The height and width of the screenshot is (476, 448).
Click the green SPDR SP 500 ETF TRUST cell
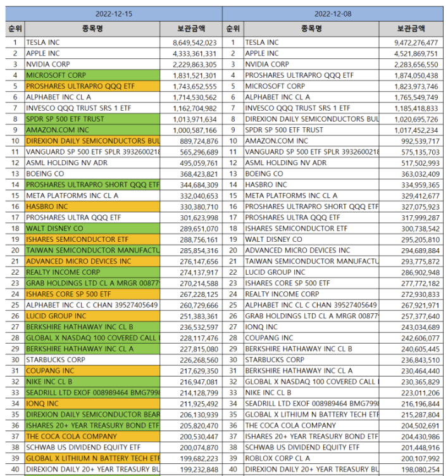[x=92, y=119]
